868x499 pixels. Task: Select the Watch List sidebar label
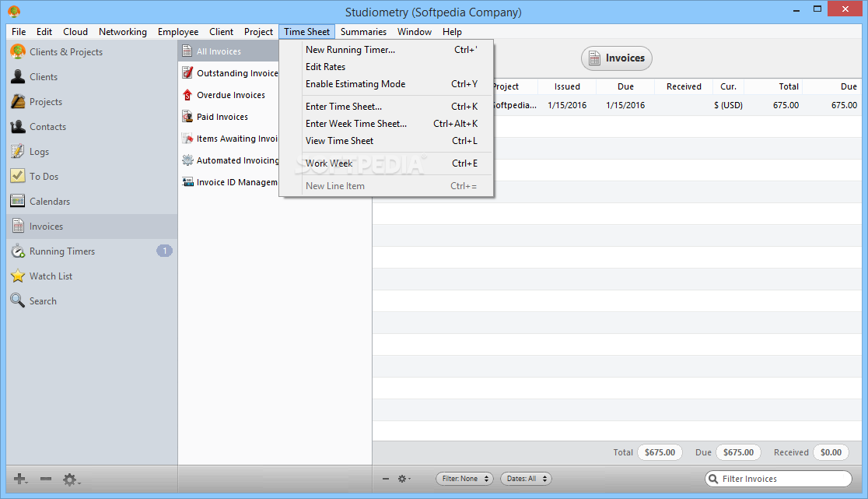51,276
